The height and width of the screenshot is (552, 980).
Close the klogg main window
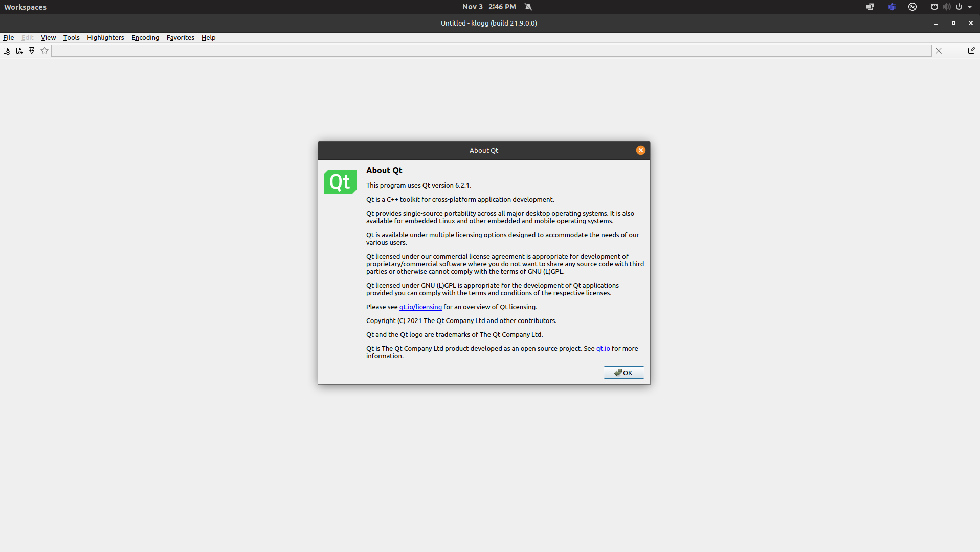click(971, 23)
